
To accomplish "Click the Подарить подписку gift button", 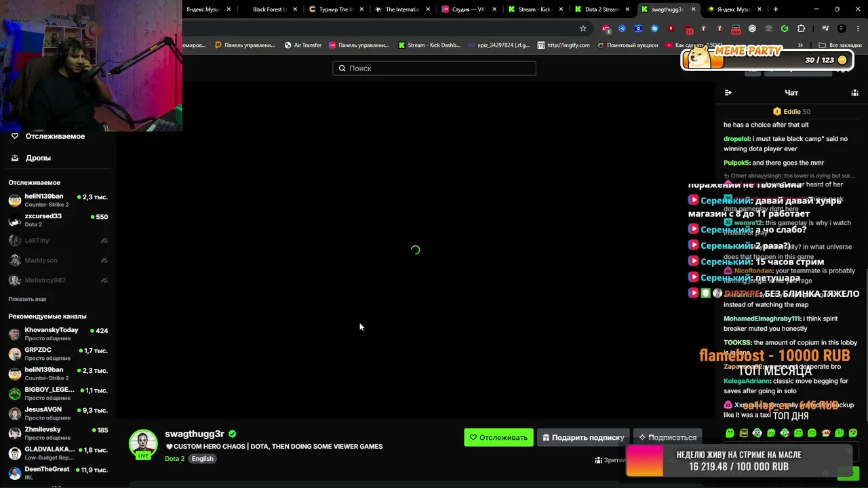I will [582, 437].
